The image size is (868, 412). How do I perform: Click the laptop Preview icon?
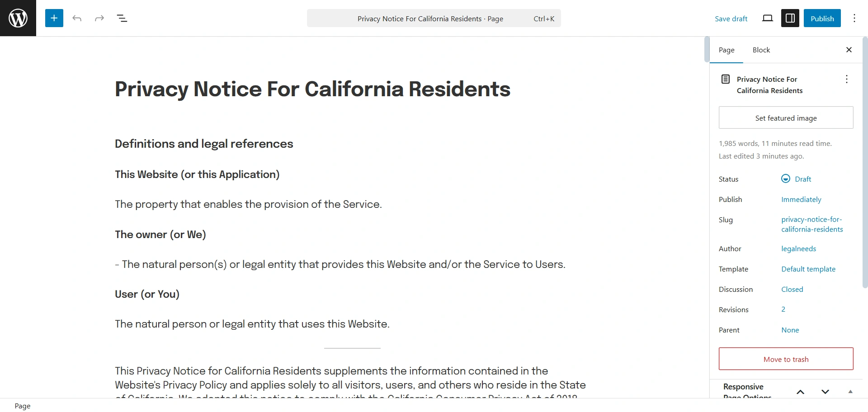(x=768, y=18)
